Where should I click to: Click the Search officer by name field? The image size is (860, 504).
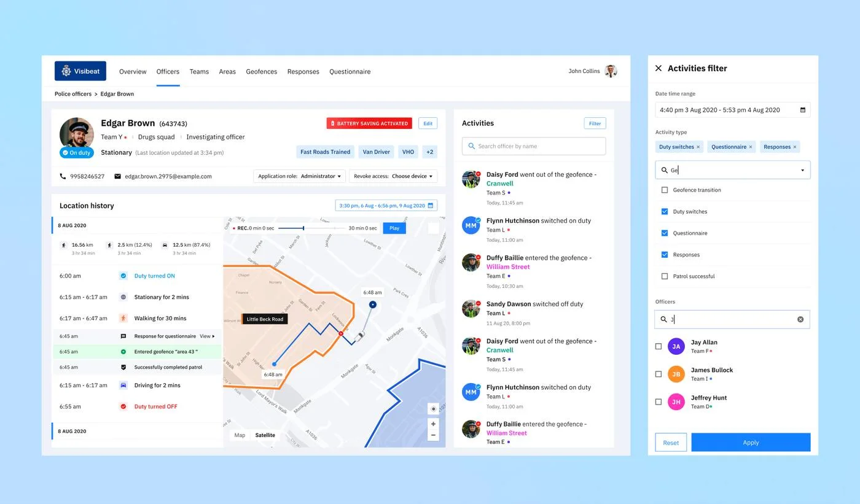pyautogui.click(x=534, y=146)
